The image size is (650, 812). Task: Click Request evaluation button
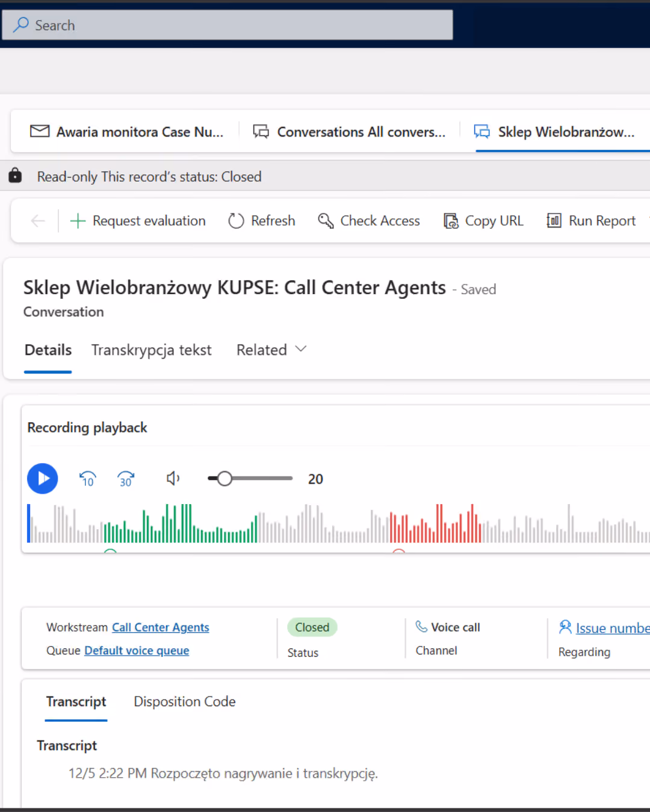138,221
